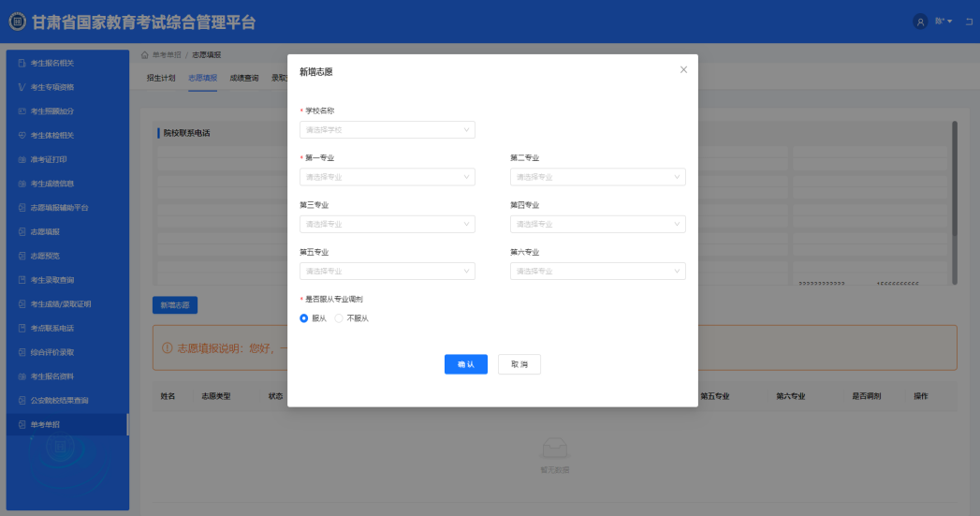Expand the 第一专业 major dropdown
Image resolution: width=980 pixels, height=516 pixels.
(388, 177)
